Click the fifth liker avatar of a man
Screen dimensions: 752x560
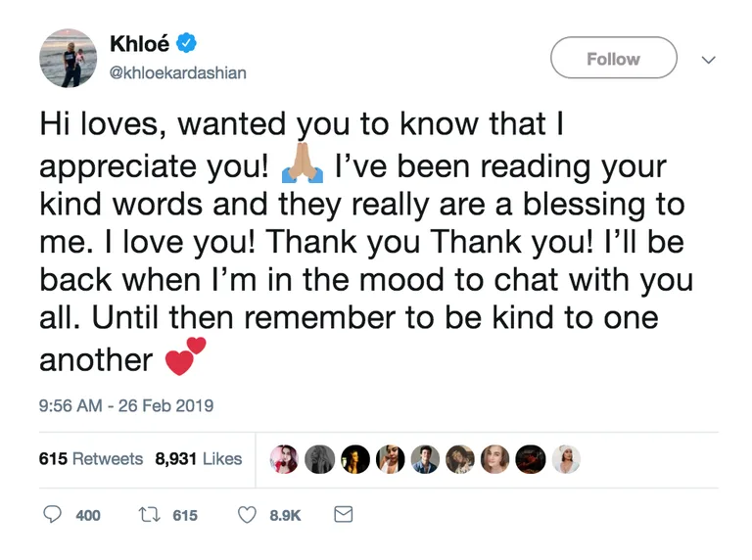point(425,459)
